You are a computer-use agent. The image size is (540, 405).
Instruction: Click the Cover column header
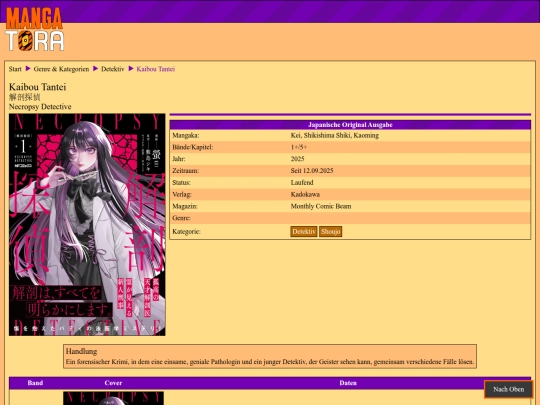coord(113,383)
